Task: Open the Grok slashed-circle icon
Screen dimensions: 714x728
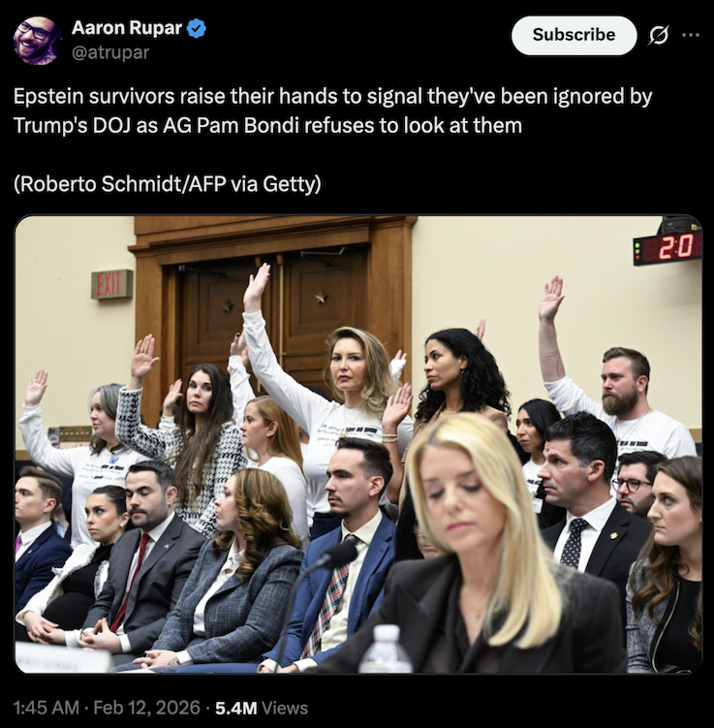Action: click(x=659, y=35)
